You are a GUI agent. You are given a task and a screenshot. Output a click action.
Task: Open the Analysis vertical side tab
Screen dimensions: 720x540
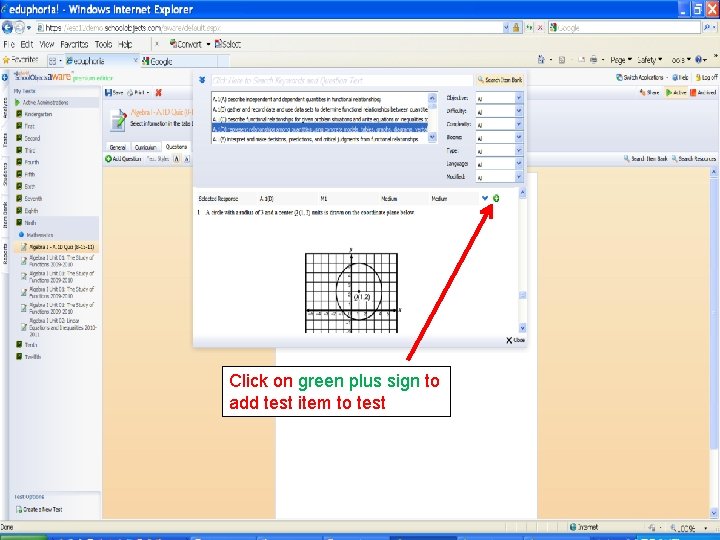click(x=5, y=107)
